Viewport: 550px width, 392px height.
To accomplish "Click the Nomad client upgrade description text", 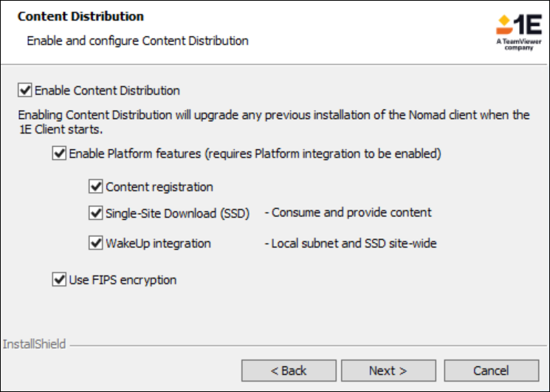I will tap(273, 122).
